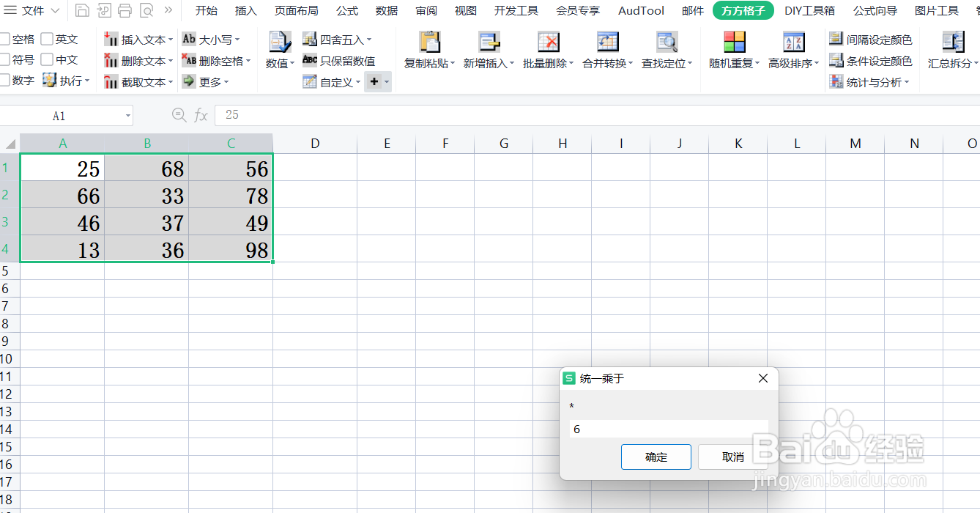The height and width of the screenshot is (513, 980).
Task: Click the 执行 wizard icon
Action: pyautogui.click(x=50, y=80)
